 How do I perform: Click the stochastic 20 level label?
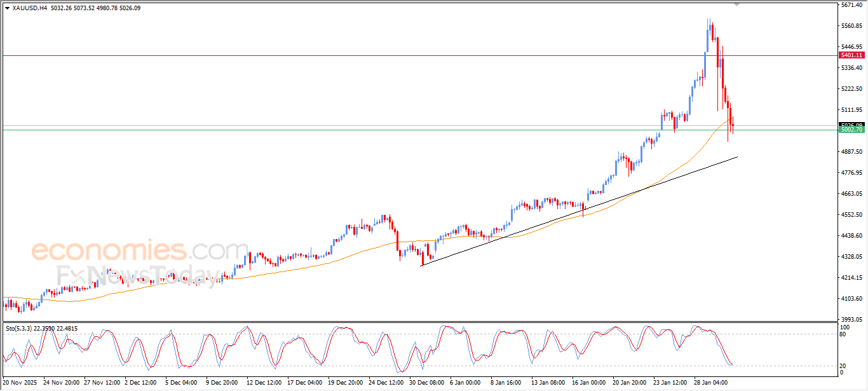[x=844, y=366]
